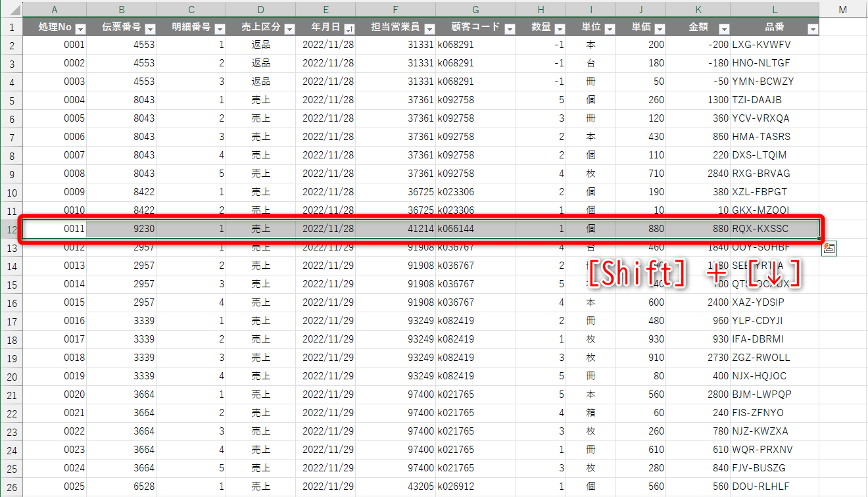Click 品番 cell FIS-ZFNYO
The height and width of the screenshot is (497, 868).
(775, 413)
